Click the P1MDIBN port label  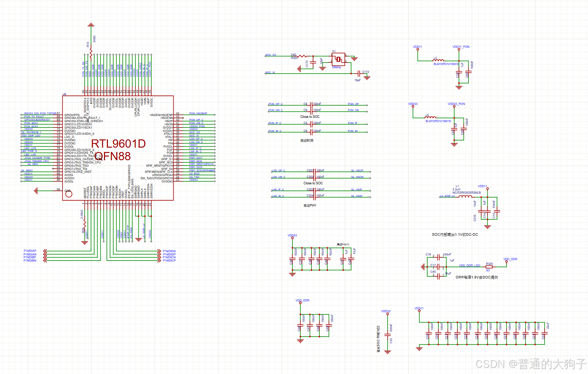[x=30, y=260]
